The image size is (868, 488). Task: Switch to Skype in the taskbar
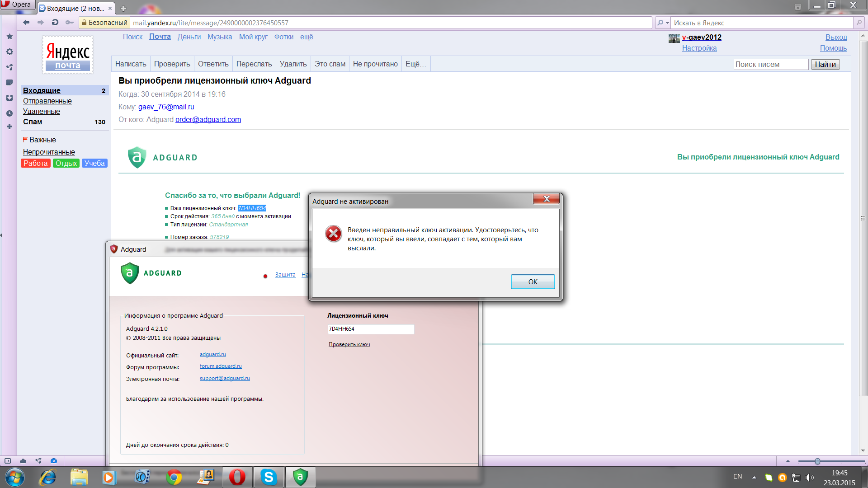click(269, 477)
